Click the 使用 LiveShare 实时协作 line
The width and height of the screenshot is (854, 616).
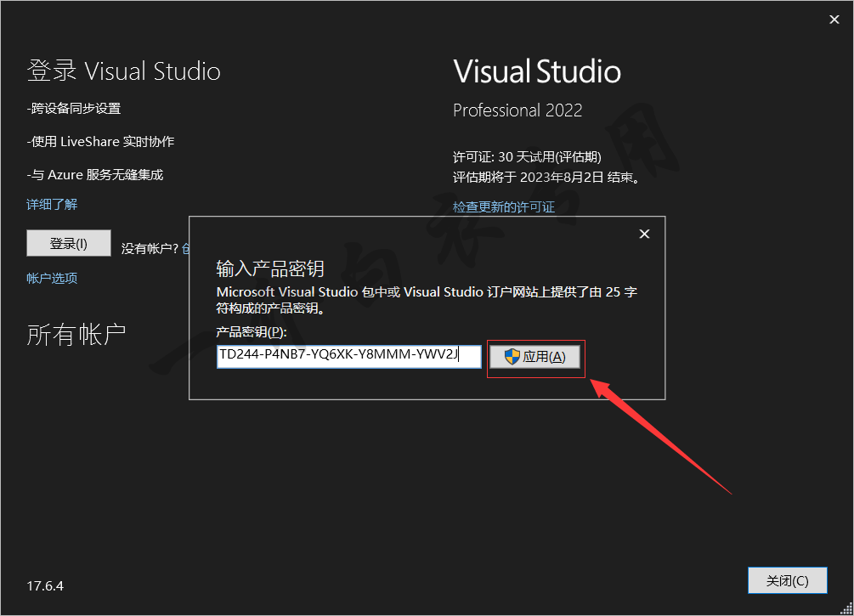(x=100, y=142)
